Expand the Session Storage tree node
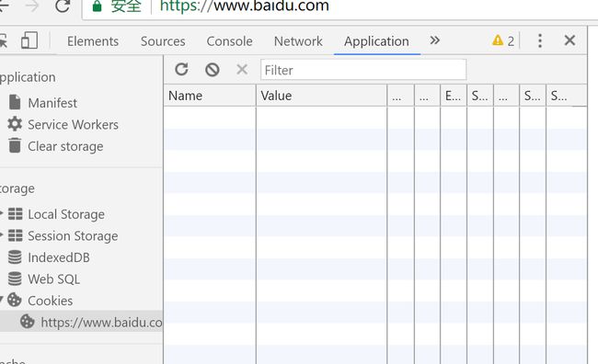This screenshot has height=364, width=598. [x=1, y=235]
